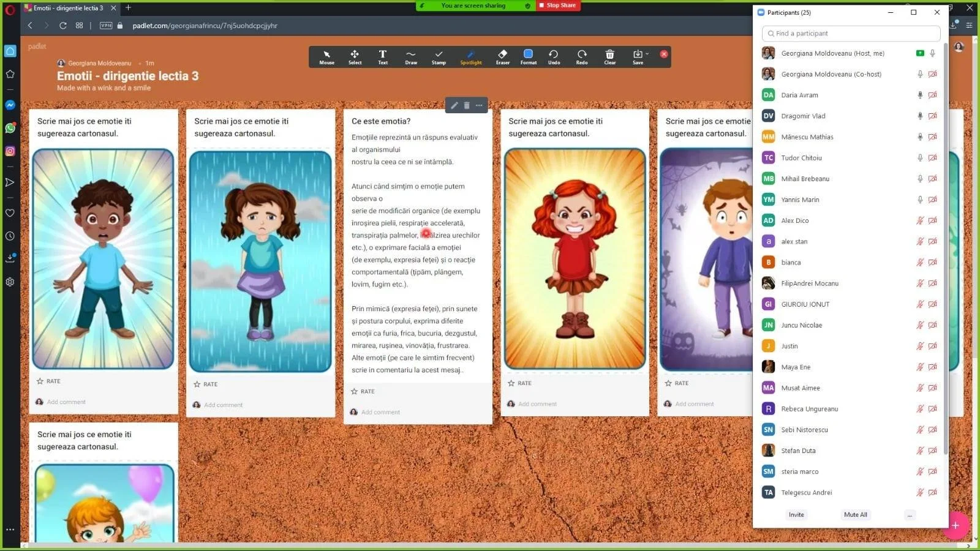Open more participant options menu
980x551 pixels.
coord(910,515)
